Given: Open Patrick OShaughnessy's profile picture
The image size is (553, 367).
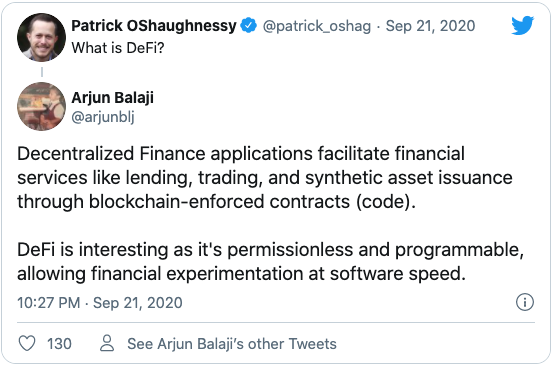Looking at the screenshot, I should point(41,37).
